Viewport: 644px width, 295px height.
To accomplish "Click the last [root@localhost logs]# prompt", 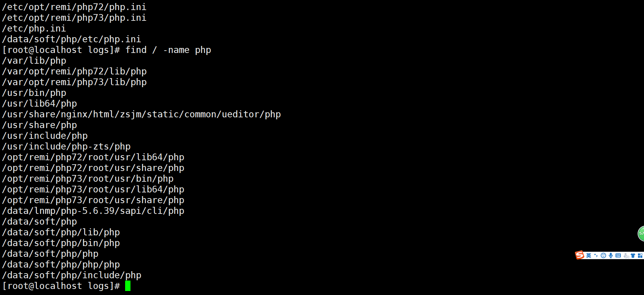I will pos(61,286).
